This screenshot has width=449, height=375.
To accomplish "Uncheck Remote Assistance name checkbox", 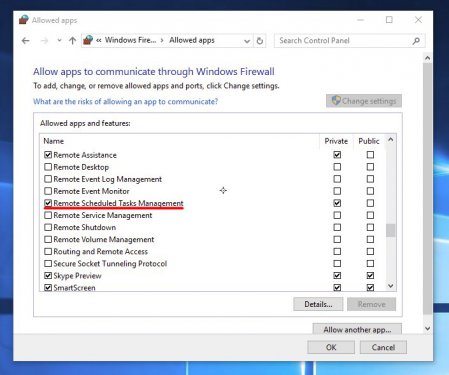I will [48, 155].
